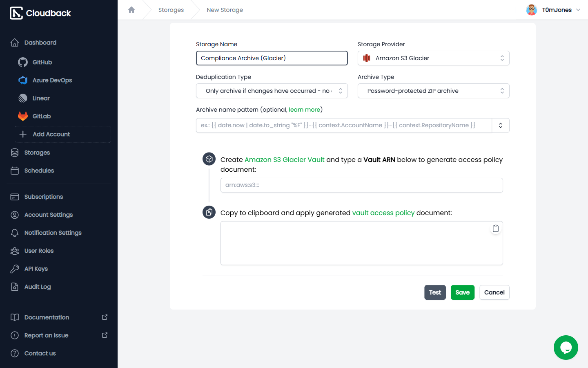This screenshot has height=368, width=588.
Task: Cancel the new storage form
Action: (494, 292)
